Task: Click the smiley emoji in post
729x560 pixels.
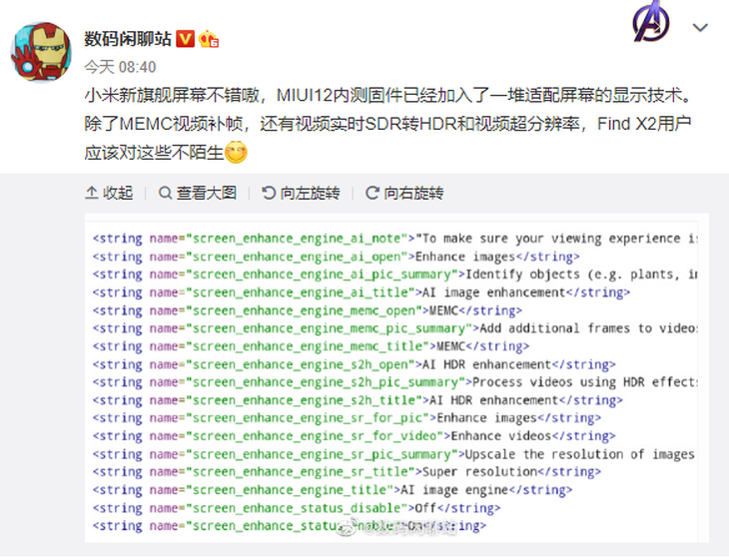Action: pos(237,153)
